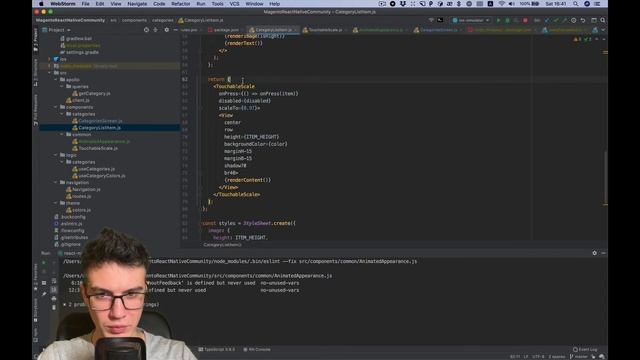640x360 pixels.
Task: Open useCategoryColors.js in project tree
Action: point(99,176)
